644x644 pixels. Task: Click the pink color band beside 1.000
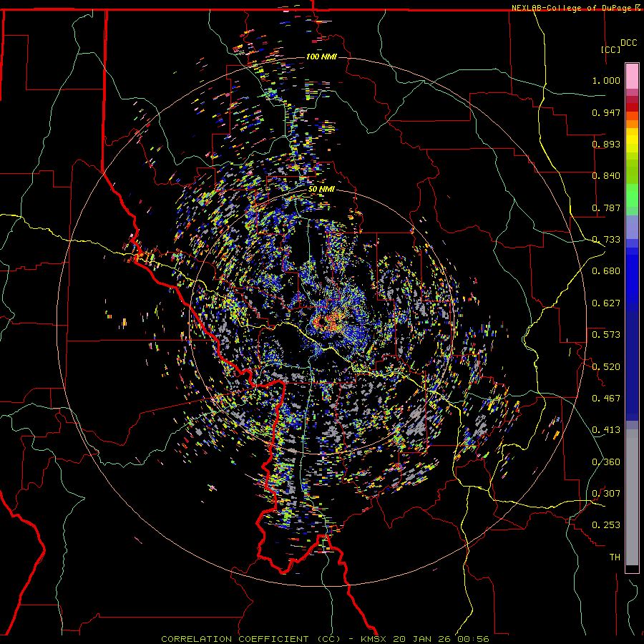pyautogui.click(x=632, y=77)
